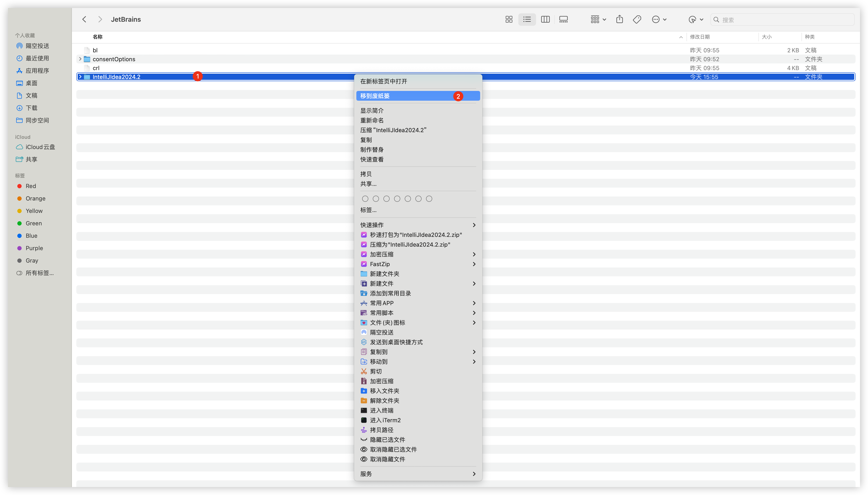Go back with the left chevron
Screen dimensions: 868x495
(84, 19)
